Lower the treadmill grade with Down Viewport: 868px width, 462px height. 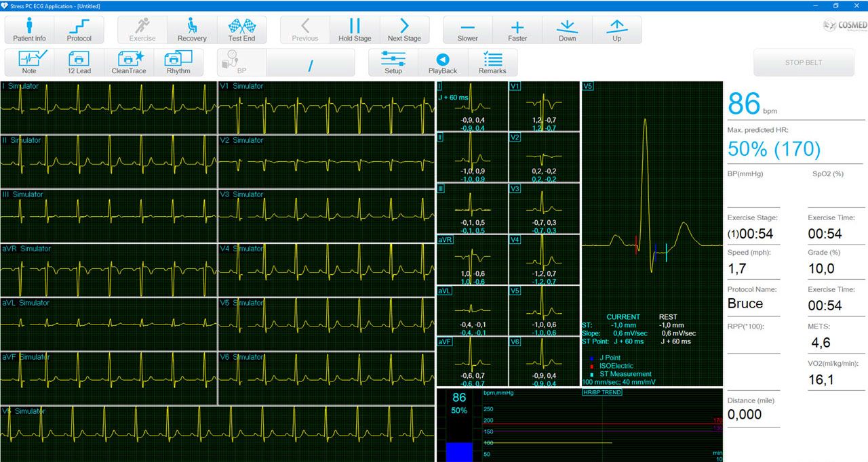coord(568,30)
